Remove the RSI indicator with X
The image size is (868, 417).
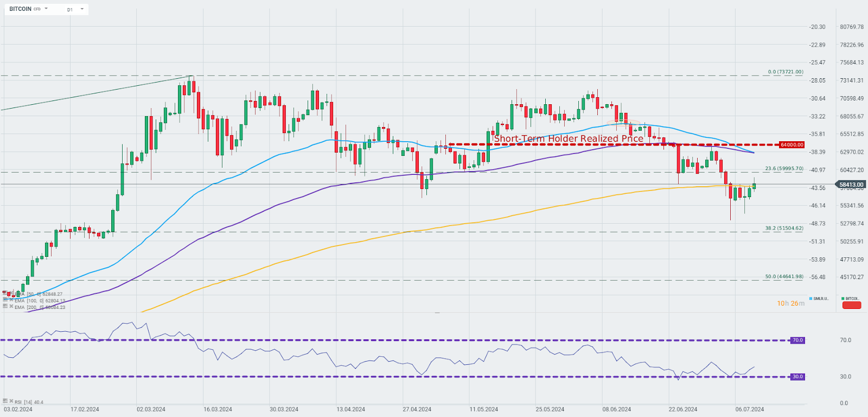pyautogui.click(x=11, y=401)
